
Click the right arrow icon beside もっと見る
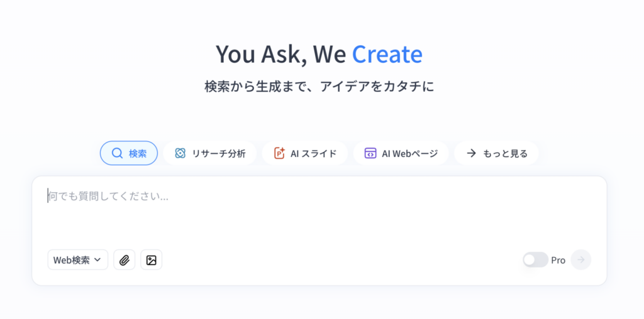(471, 153)
